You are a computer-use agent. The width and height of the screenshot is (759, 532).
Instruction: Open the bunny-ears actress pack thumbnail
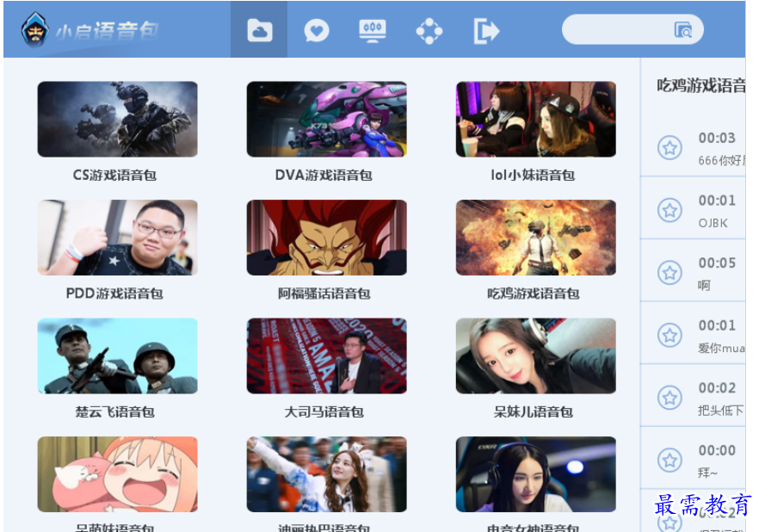(x=327, y=474)
